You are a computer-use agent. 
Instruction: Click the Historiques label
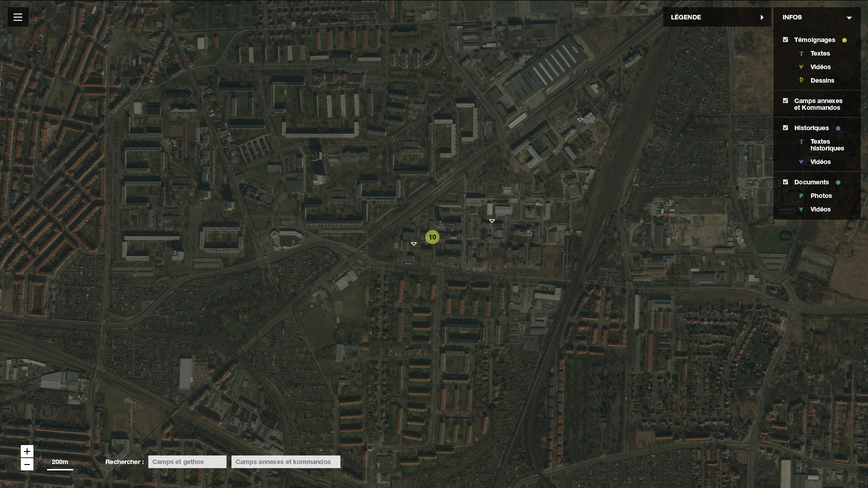coord(811,128)
